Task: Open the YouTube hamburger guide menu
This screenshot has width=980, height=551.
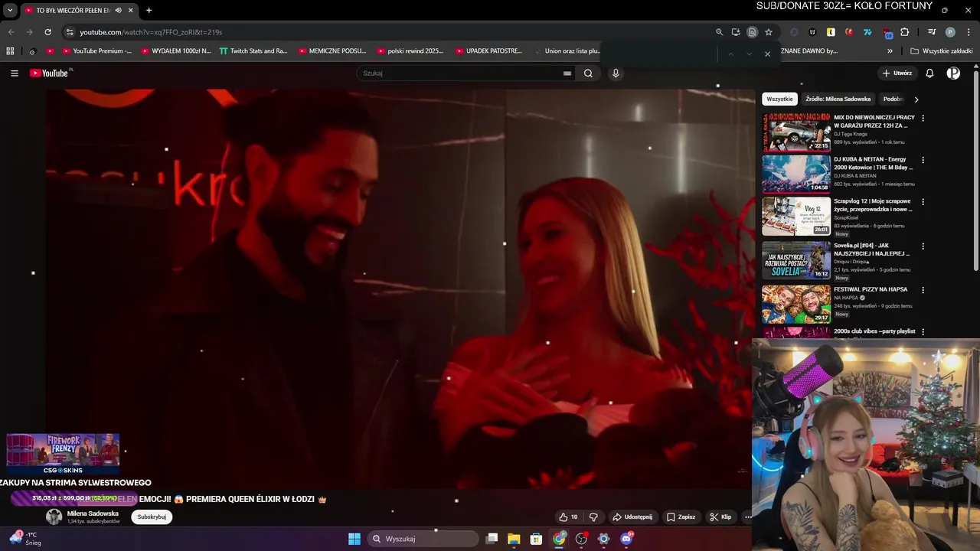Action: pyautogui.click(x=15, y=73)
